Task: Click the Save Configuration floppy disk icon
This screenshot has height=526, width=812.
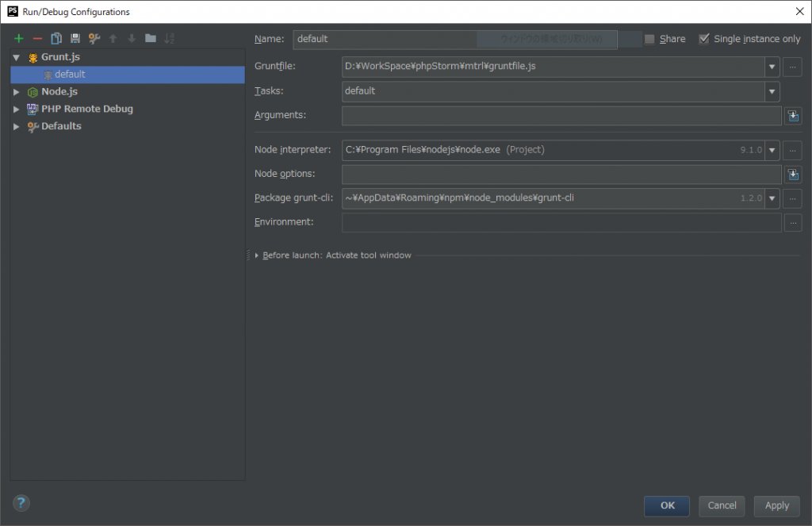Action: (x=75, y=39)
